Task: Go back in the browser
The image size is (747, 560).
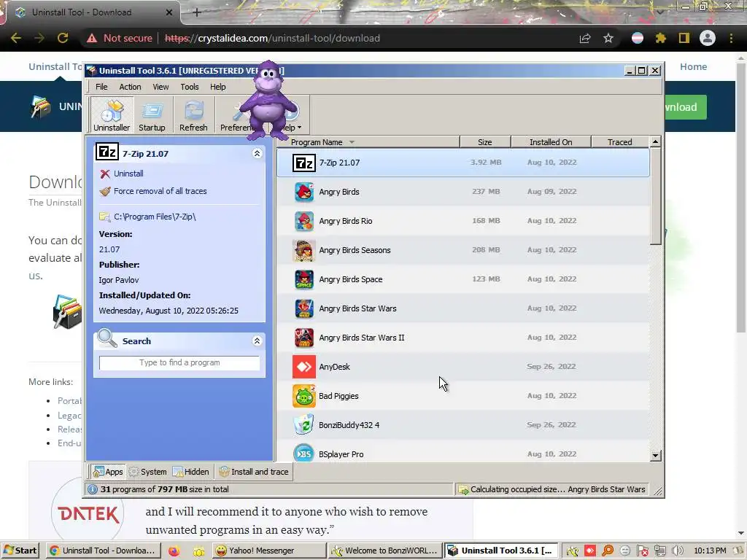Action: tap(16, 38)
